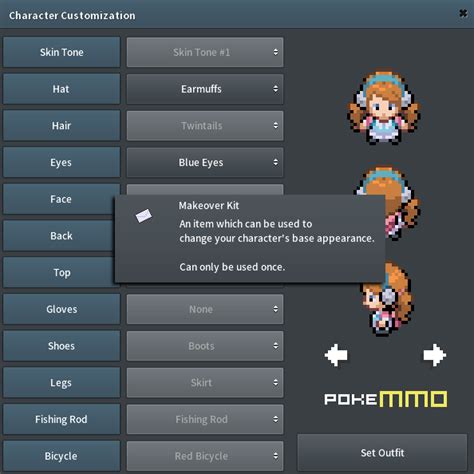Click the Bicycle category button

(x=61, y=456)
